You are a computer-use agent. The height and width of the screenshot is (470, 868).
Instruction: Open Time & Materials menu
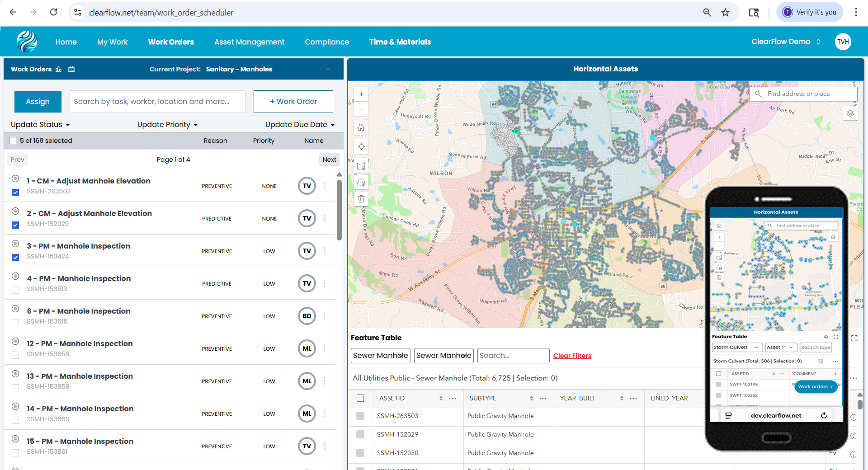point(400,42)
